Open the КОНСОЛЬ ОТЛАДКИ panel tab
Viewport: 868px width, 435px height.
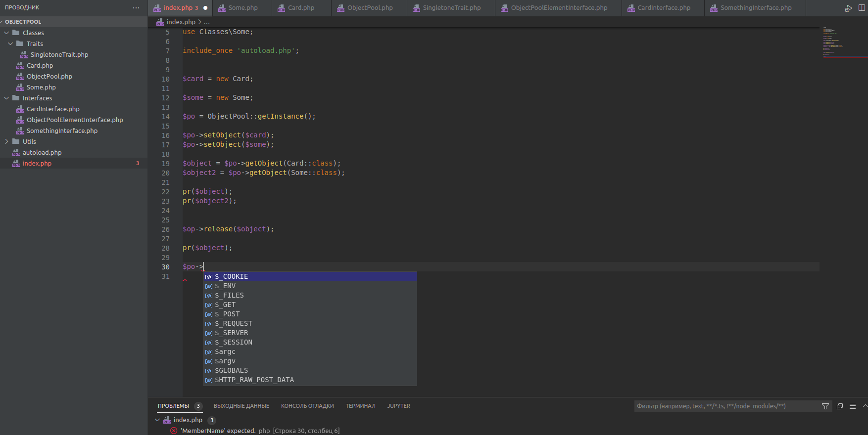click(307, 406)
